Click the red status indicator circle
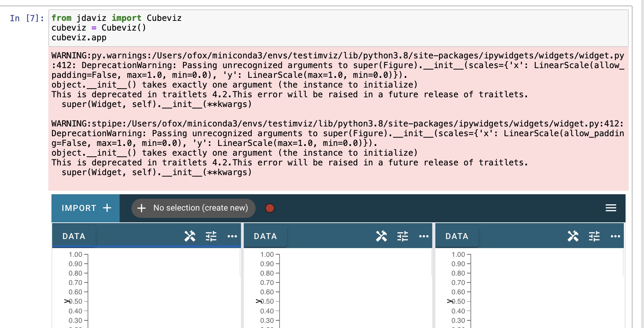This screenshot has height=328, width=644. pyautogui.click(x=269, y=208)
